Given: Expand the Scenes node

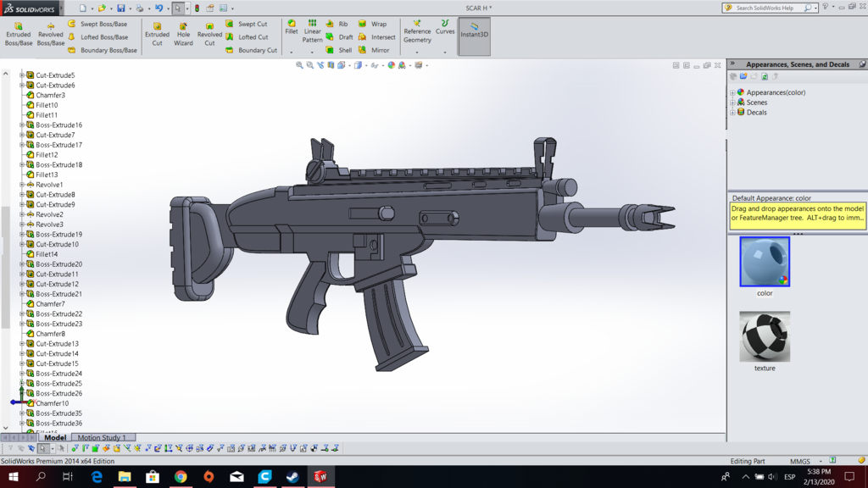Looking at the screenshot, I should coord(732,103).
